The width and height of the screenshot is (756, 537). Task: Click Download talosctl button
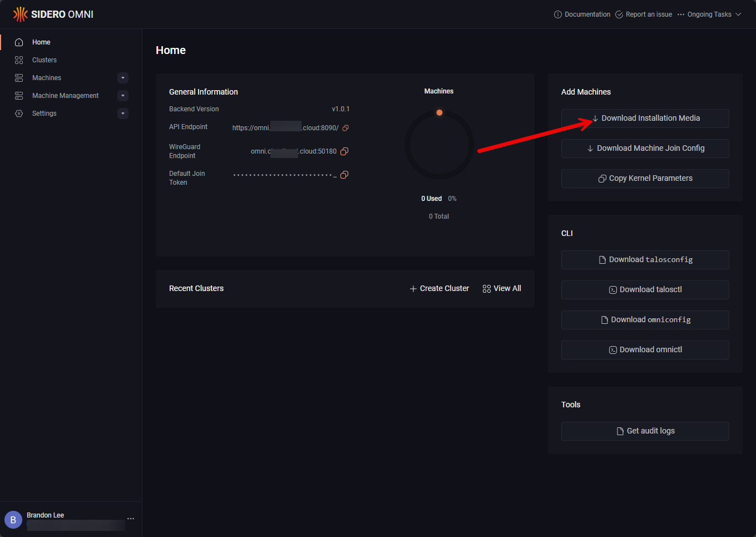click(645, 290)
